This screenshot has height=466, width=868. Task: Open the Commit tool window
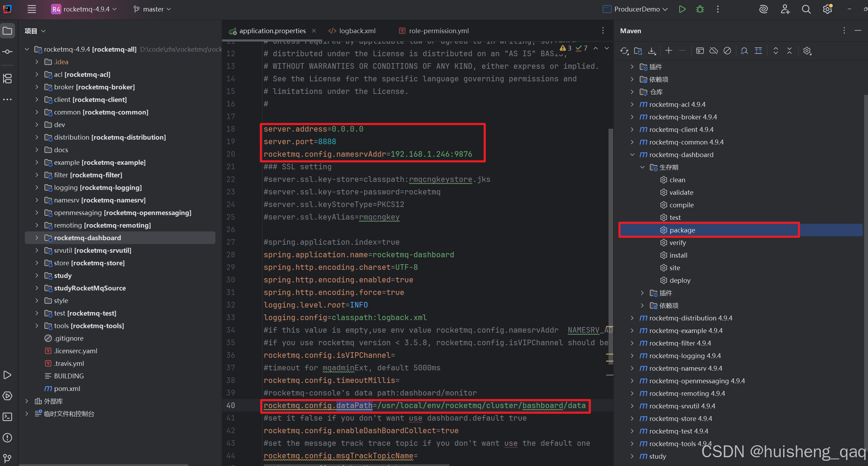(x=7, y=52)
